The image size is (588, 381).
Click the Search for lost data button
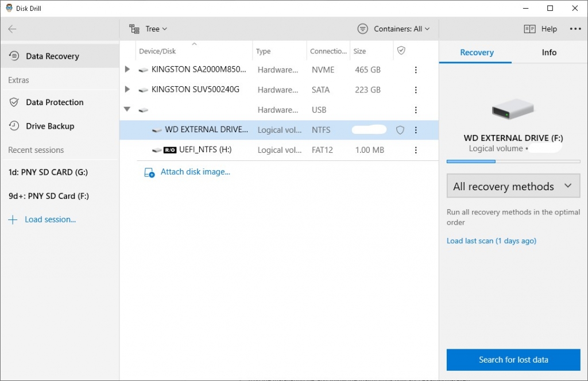pyautogui.click(x=513, y=360)
